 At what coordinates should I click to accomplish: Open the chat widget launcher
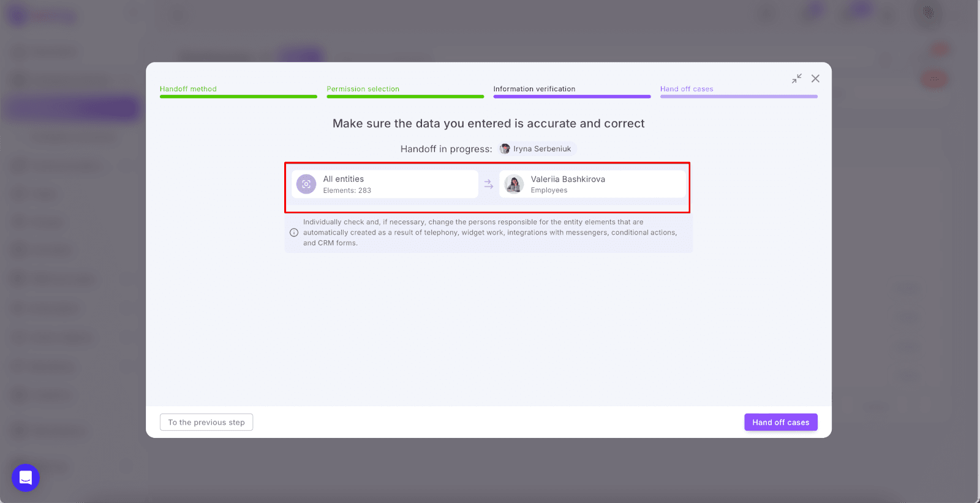point(26,477)
